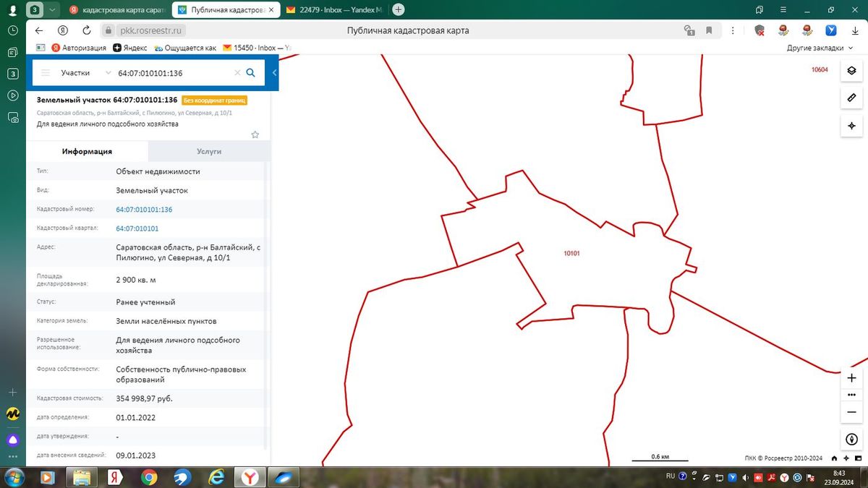Click the Без координат границ badge

pyautogui.click(x=215, y=100)
